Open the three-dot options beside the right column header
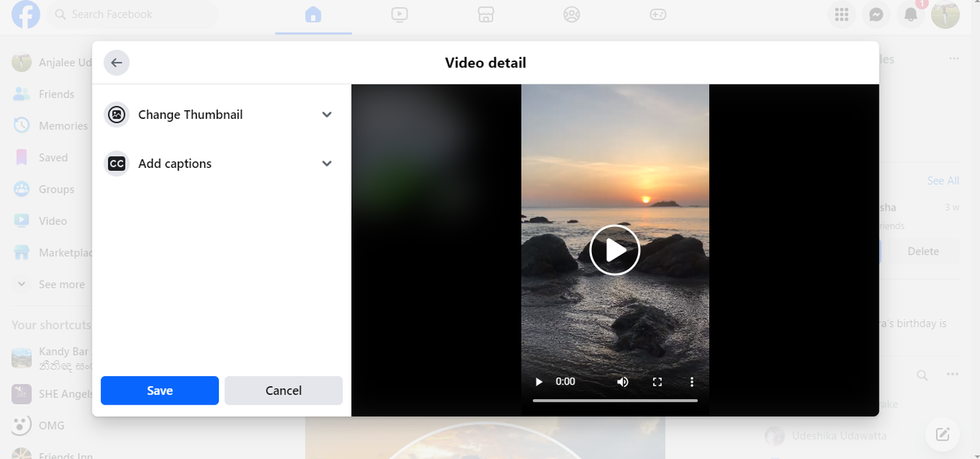This screenshot has width=980, height=459. [954, 59]
